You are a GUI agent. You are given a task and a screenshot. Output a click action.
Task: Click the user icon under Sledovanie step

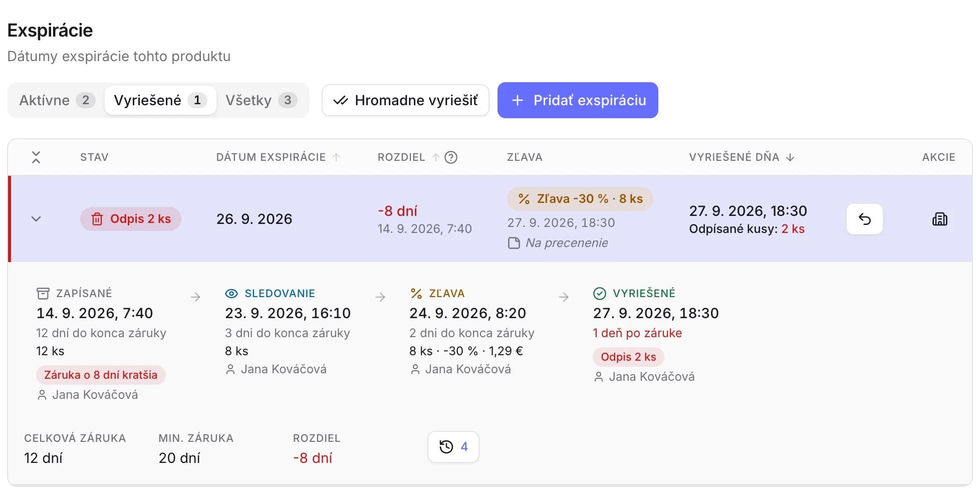point(230,370)
